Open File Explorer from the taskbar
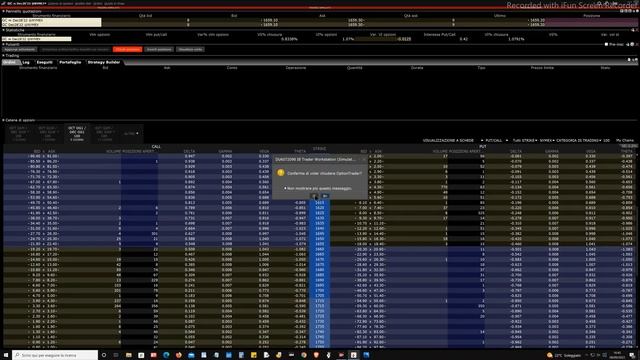The image size is (640, 360). pos(129,355)
